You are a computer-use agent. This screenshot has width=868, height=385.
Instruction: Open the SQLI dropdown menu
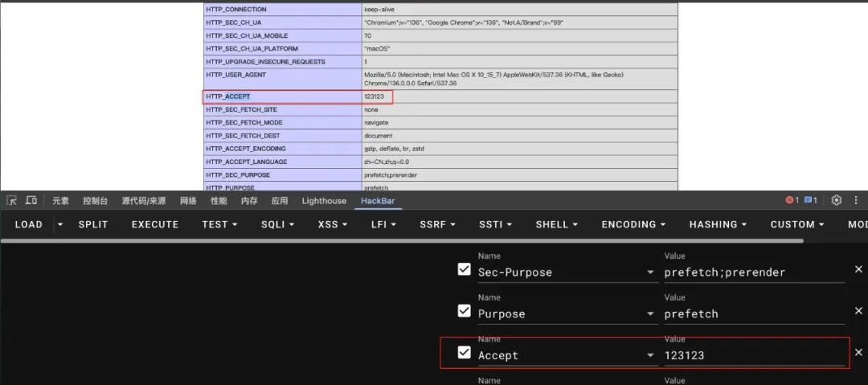pyautogui.click(x=277, y=224)
